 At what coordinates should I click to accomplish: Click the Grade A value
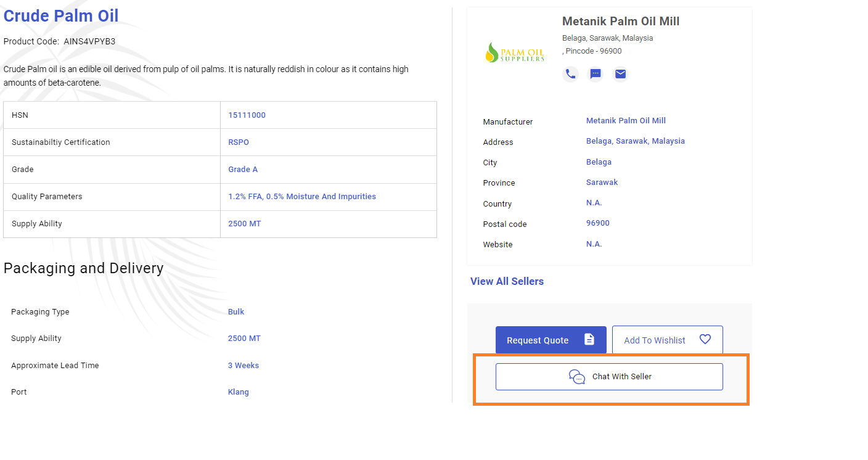(x=243, y=170)
